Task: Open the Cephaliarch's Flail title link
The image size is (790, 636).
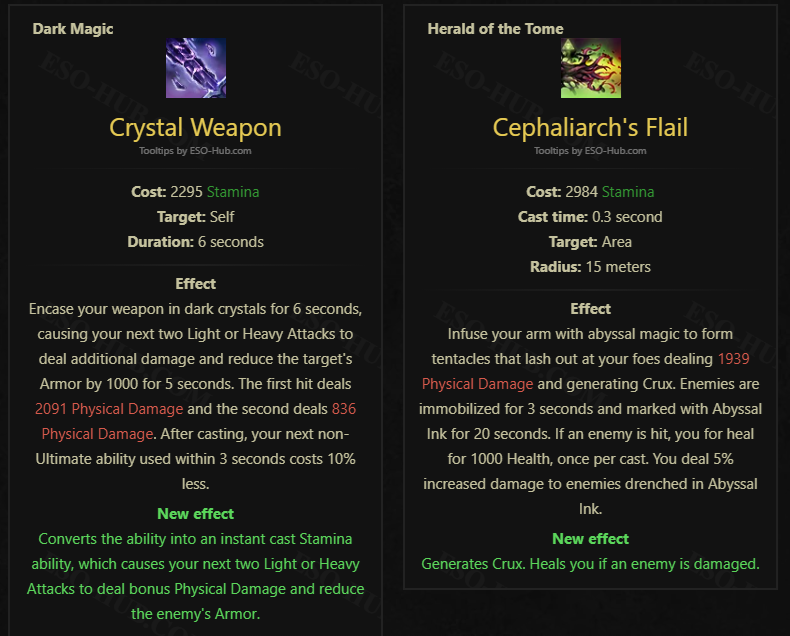Action: [590, 128]
